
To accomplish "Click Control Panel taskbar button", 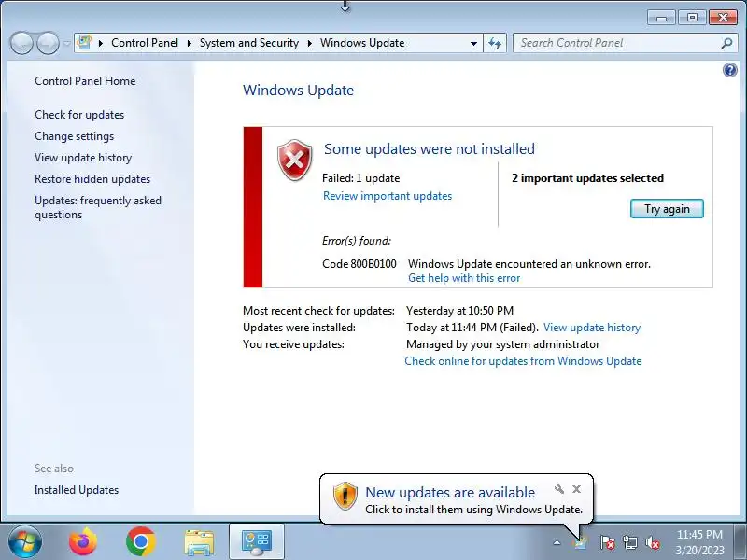I will (256, 542).
